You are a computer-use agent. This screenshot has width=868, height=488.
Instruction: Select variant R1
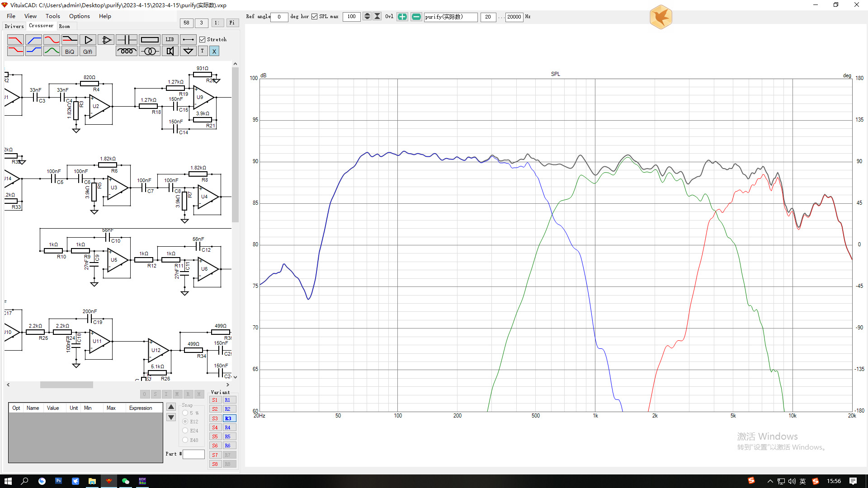[x=229, y=400]
